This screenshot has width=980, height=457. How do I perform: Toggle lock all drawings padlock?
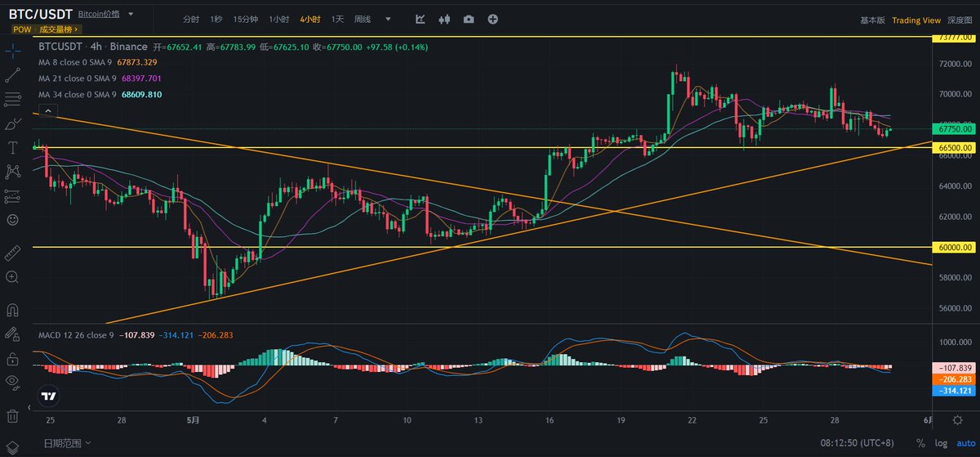(x=12, y=358)
